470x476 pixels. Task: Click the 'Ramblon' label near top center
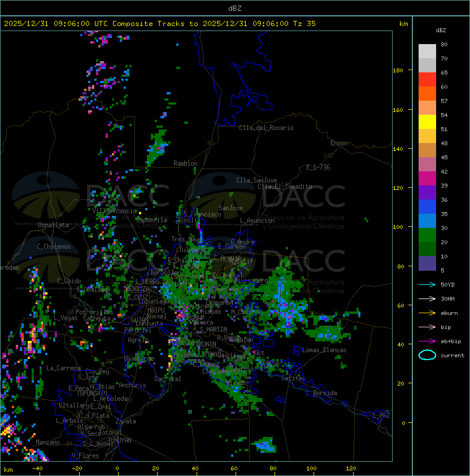tap(185, 163)
